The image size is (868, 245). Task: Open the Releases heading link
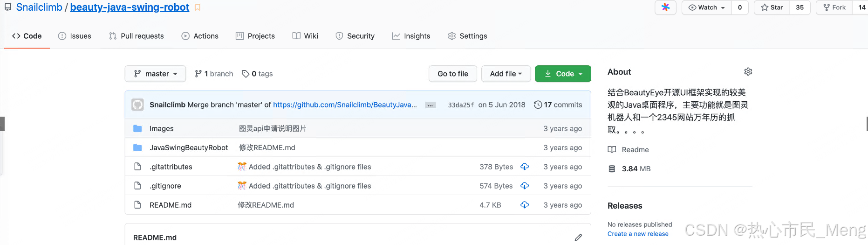pos(625,206)
